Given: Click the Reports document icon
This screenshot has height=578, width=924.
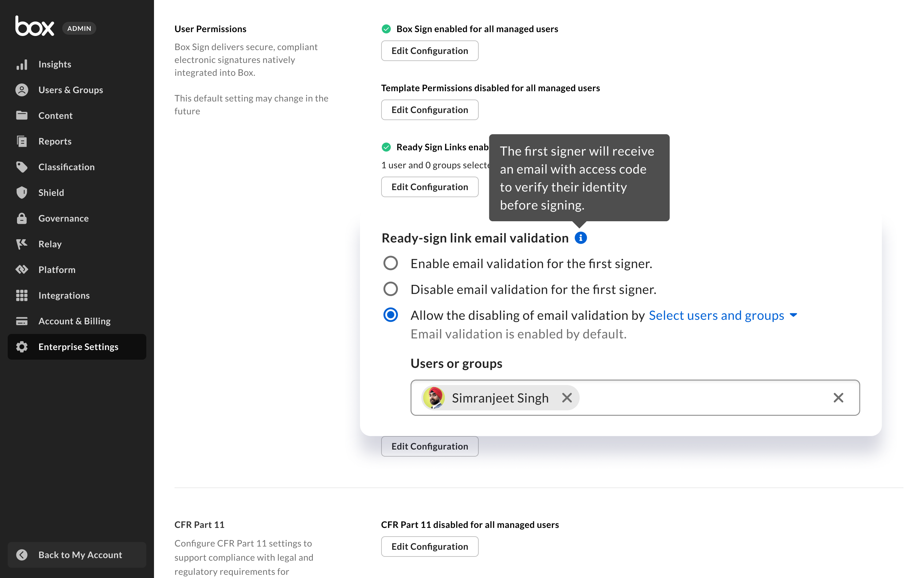Looking at the screenshot, I should click(22, 141).
